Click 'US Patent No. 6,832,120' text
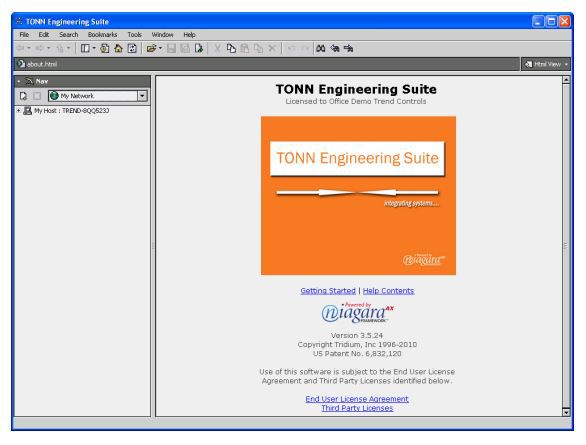 click(357, 353)
